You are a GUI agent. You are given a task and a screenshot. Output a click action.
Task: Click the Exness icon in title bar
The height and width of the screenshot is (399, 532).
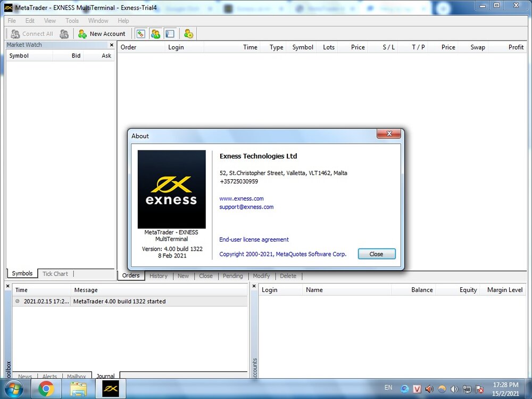(x=9, y=7)
